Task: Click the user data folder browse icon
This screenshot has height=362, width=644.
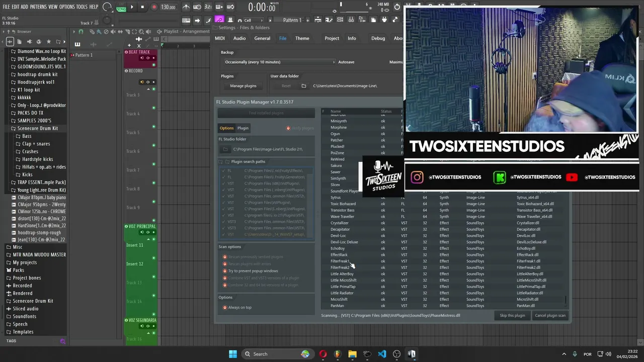Action: 303,86
